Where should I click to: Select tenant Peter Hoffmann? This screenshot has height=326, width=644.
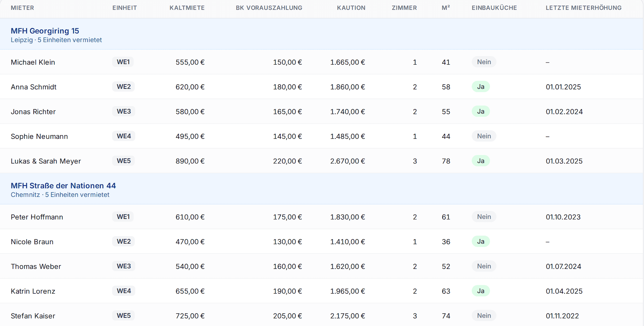click(x=37, y=217)
